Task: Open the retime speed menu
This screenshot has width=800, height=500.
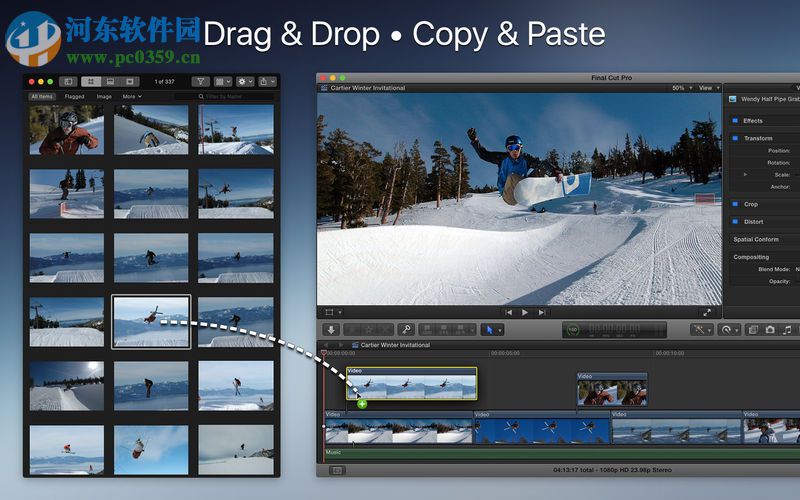Action: pyautogui.click(x=729, y=330)
